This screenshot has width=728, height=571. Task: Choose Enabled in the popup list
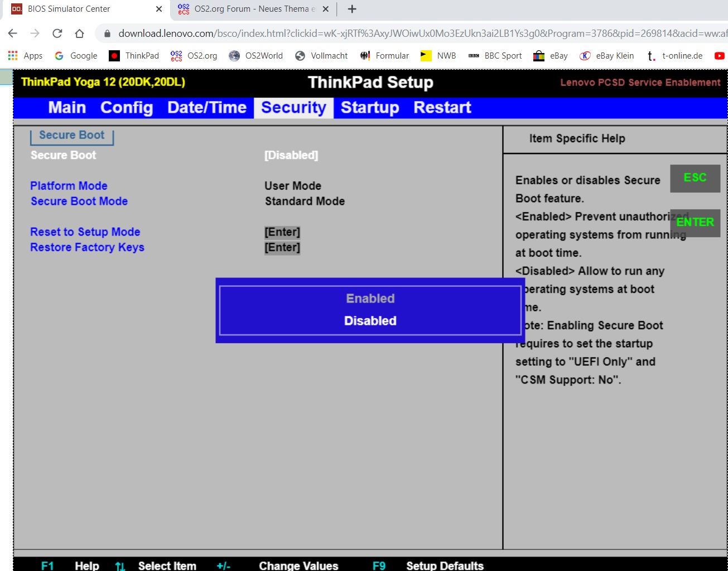click(x=370, y=299)
